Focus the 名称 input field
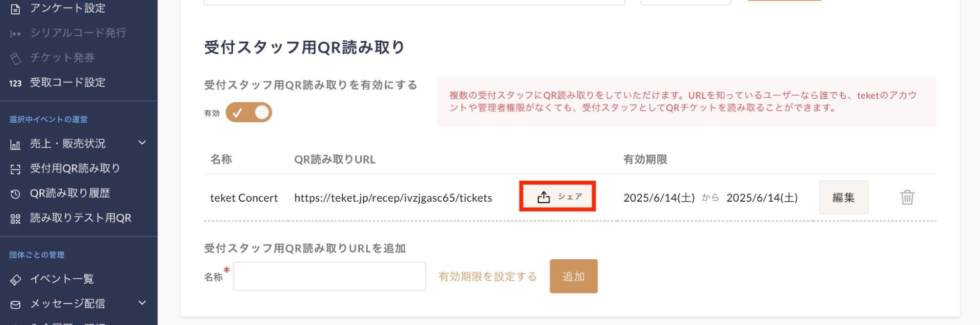This screenshot has height=325, width=980. 329,276
